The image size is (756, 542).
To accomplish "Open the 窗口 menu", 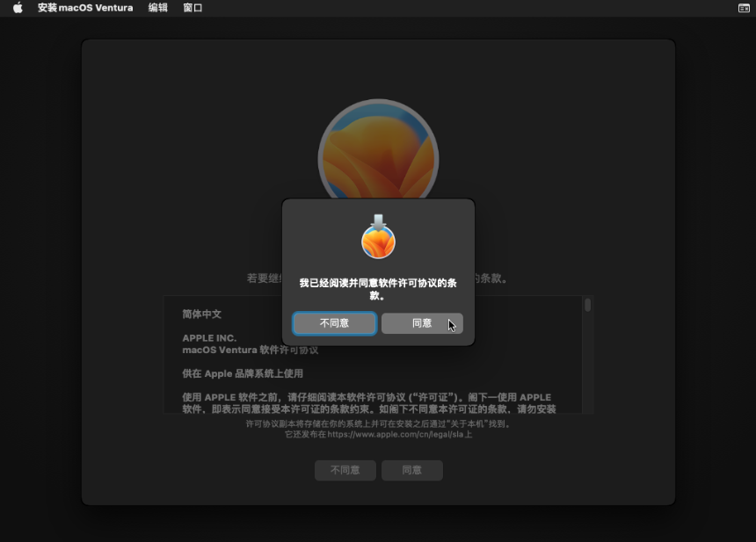I will click(193, 8).
